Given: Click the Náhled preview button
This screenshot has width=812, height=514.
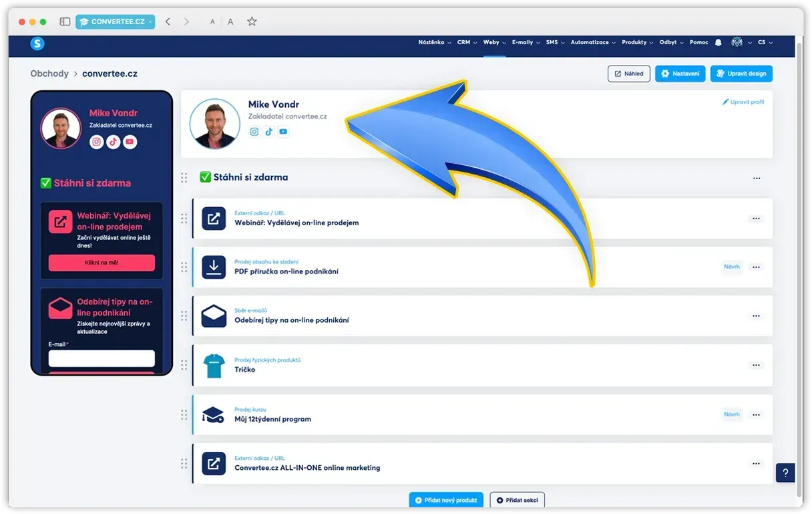Looking at the screenshot, I should 629,74.
